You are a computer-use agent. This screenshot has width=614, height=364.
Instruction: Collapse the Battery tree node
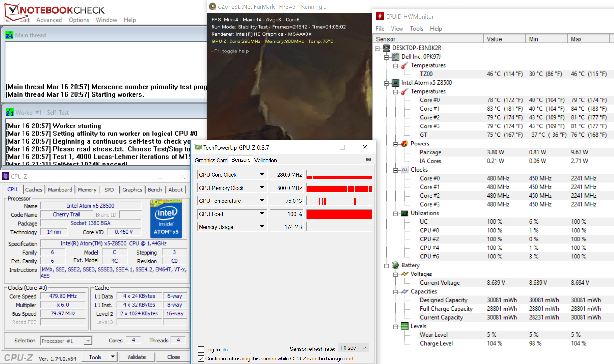click(386, 266)
